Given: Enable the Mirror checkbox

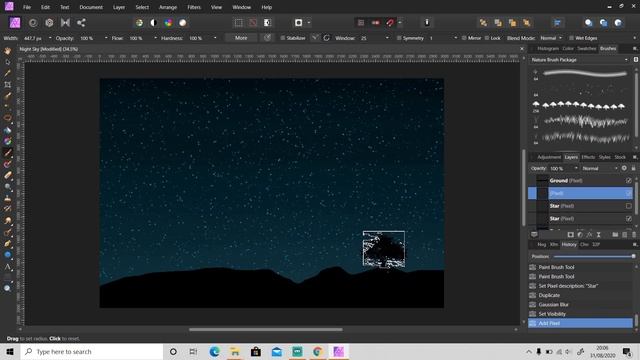Looking at the screenshot, I should coord(464,38).
